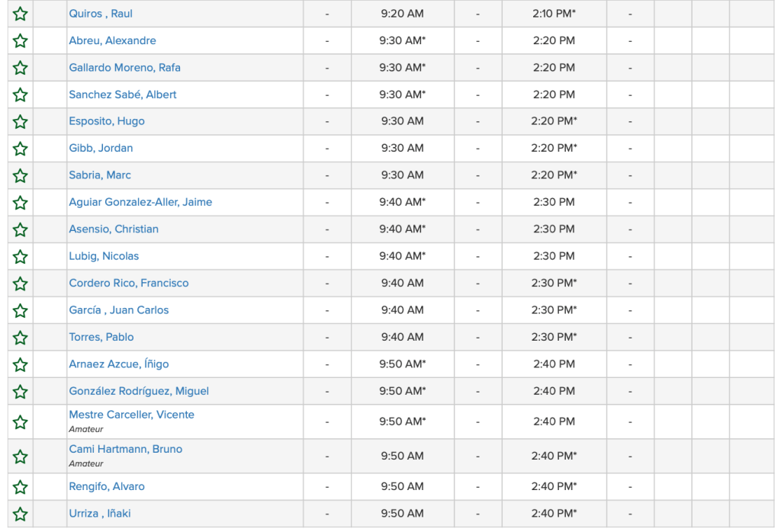Viewport: 781px width, 532px height.
Task: Toggle the star for Cami Hartmann, Bruno
Action: (21, 457)
